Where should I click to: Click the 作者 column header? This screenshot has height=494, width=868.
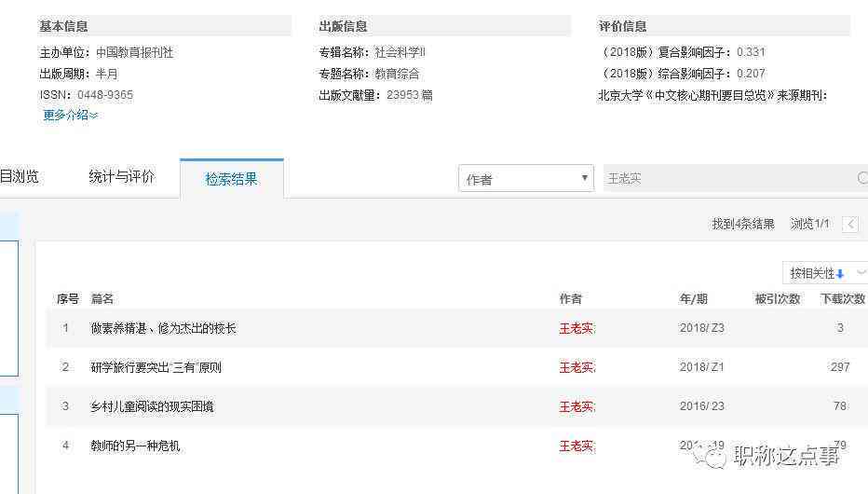pos(570,299)
